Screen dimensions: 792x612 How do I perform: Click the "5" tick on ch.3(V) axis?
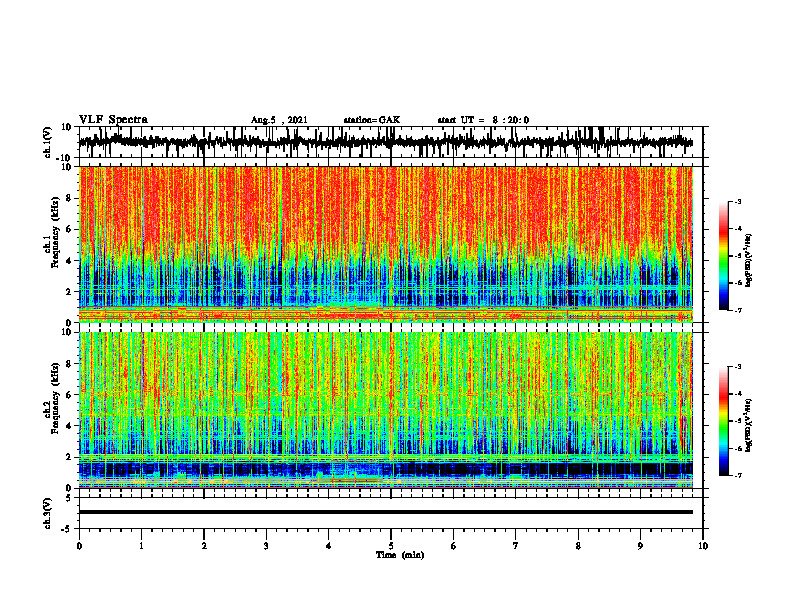[x=69, y=497]
